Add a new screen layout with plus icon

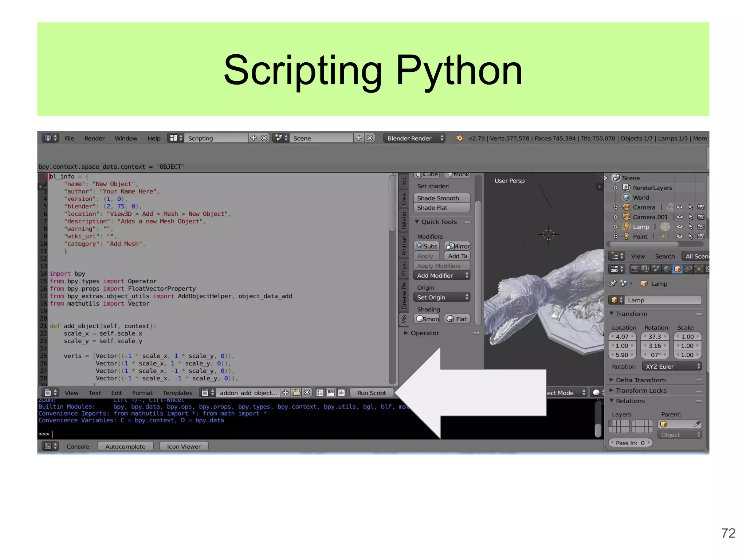(254, 138)
